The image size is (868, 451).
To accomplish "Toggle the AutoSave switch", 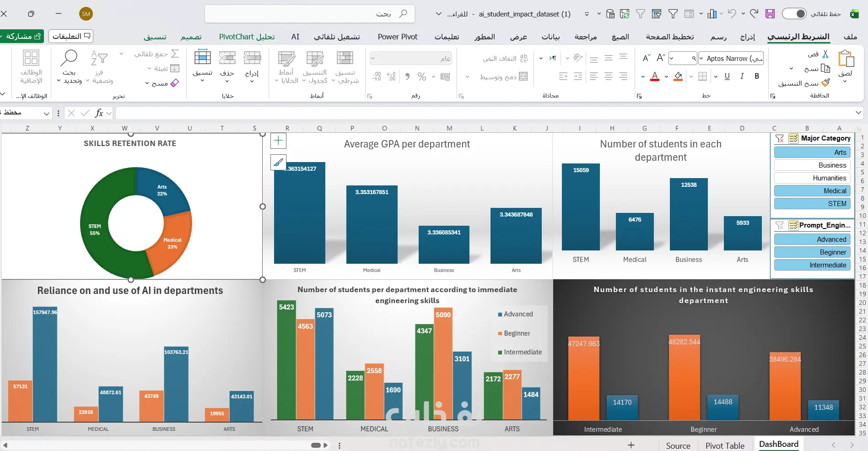I will point(794,14).
